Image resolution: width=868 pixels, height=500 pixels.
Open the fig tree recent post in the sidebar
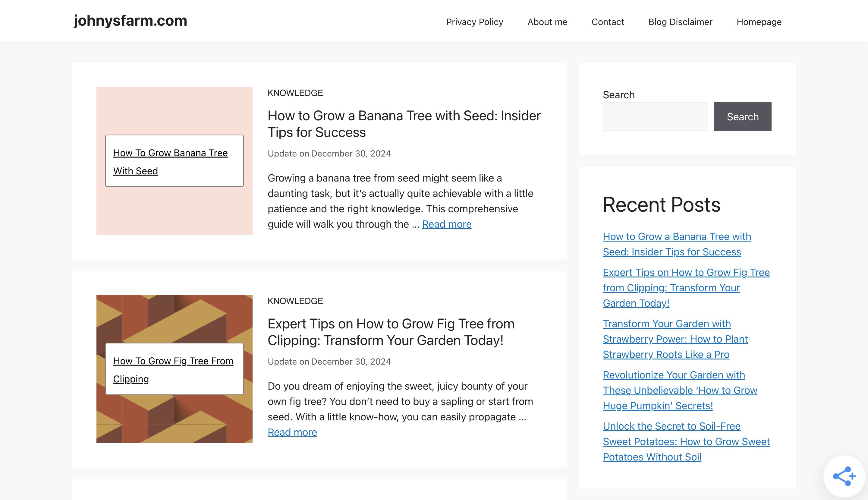[686, 287]
